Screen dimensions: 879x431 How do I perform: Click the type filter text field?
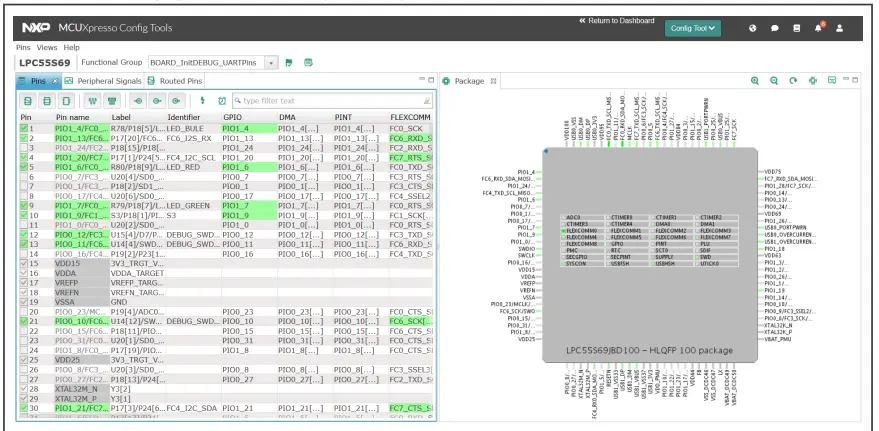pos(332,101)
